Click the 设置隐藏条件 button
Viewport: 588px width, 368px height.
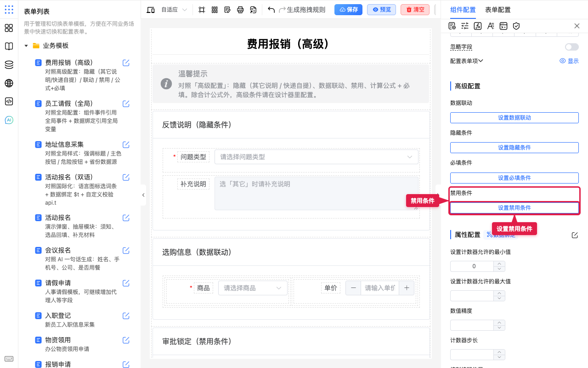(x=514, y=148)
